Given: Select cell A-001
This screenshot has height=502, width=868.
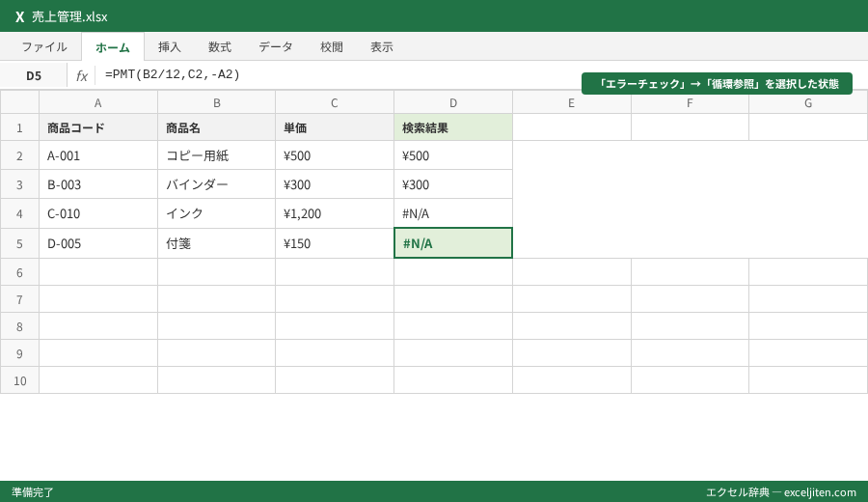Looking at the screenshot, I should (x=98, y=155).
